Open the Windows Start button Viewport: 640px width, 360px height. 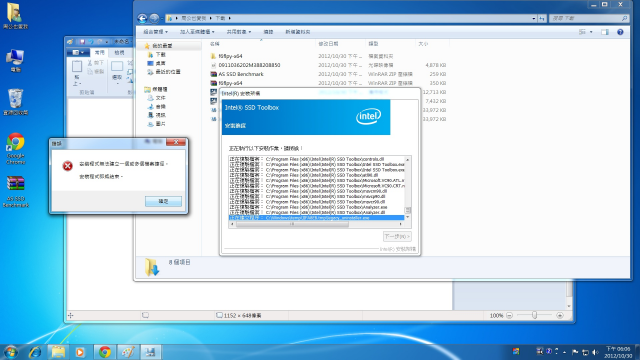point(11,352)
